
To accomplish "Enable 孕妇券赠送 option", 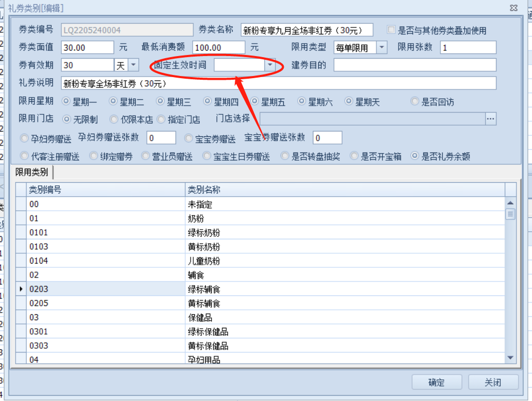I will (24, 138).
